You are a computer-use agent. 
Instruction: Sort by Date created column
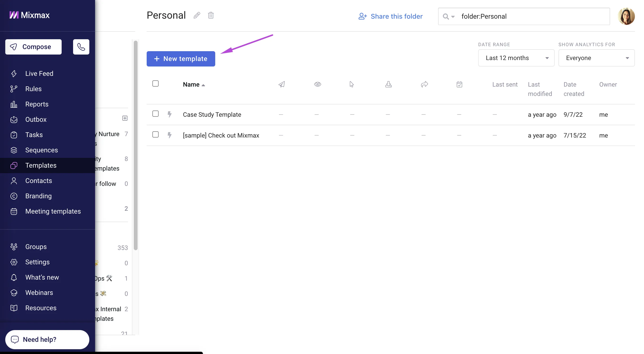click(x=574, y=89)
